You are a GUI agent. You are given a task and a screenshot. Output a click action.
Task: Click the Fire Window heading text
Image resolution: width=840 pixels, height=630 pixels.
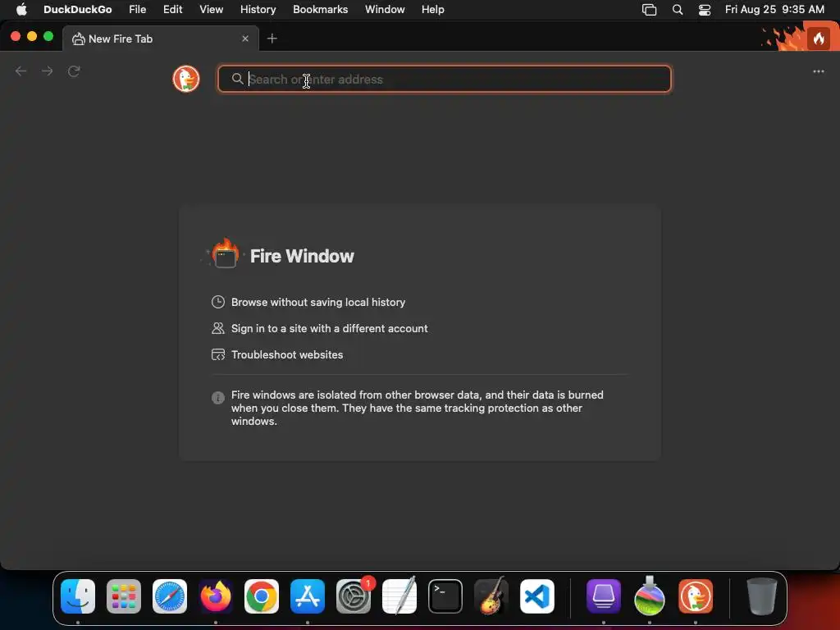pos(302,256)
